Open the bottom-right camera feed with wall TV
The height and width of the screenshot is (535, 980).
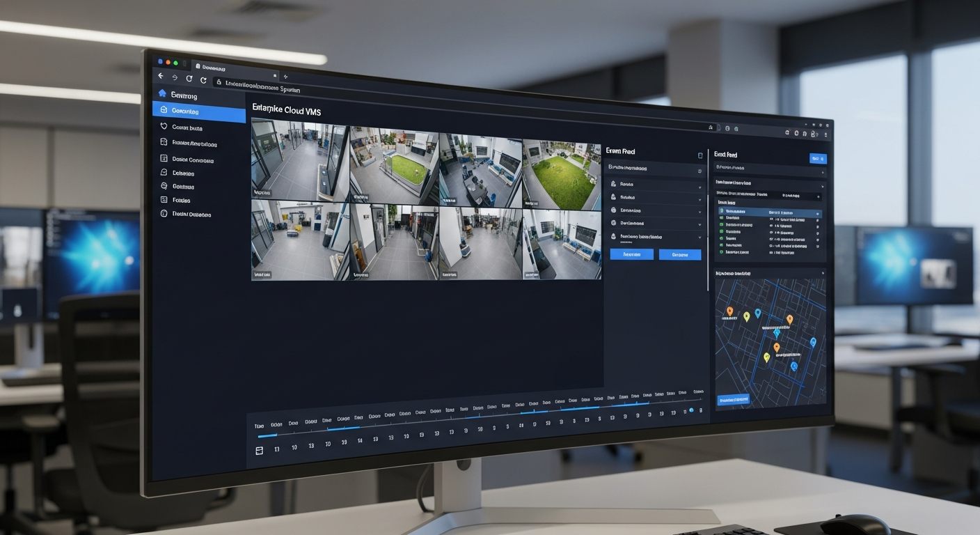click(x=562, y=245)
